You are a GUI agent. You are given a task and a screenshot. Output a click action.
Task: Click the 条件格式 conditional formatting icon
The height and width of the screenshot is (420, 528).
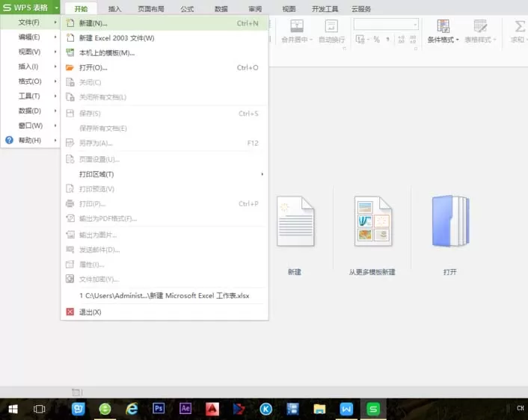coord(443,26)
